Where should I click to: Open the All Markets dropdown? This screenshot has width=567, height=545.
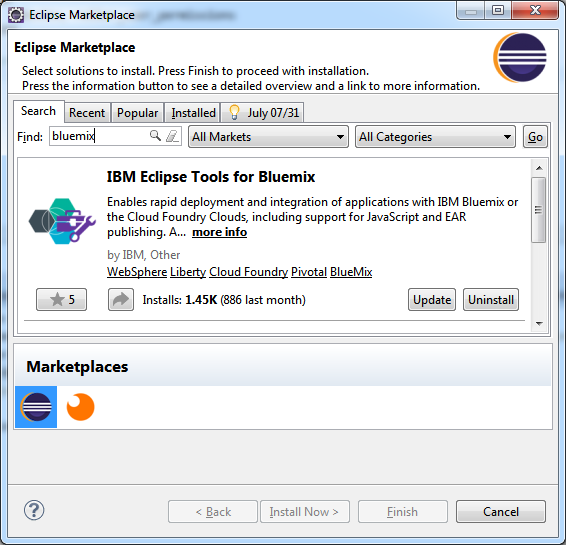[x=268, y=137]
